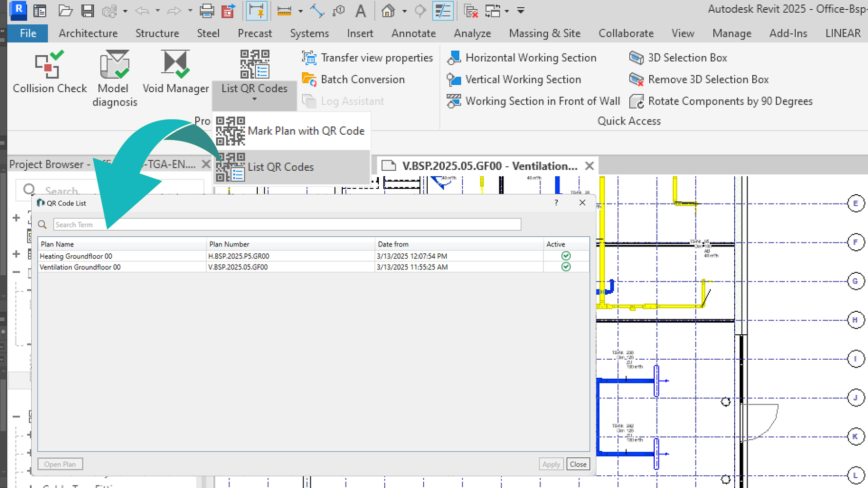The image size is (868, 488).
Task: Click the Save disk icon
Action: pyautogui.click(x=87, y=11)
